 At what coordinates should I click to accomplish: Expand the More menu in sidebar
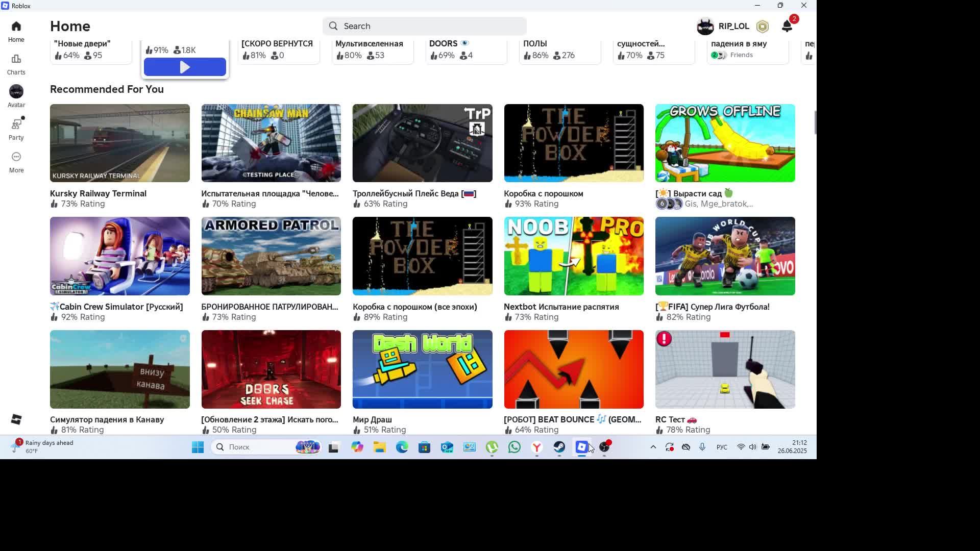point(16,162)
